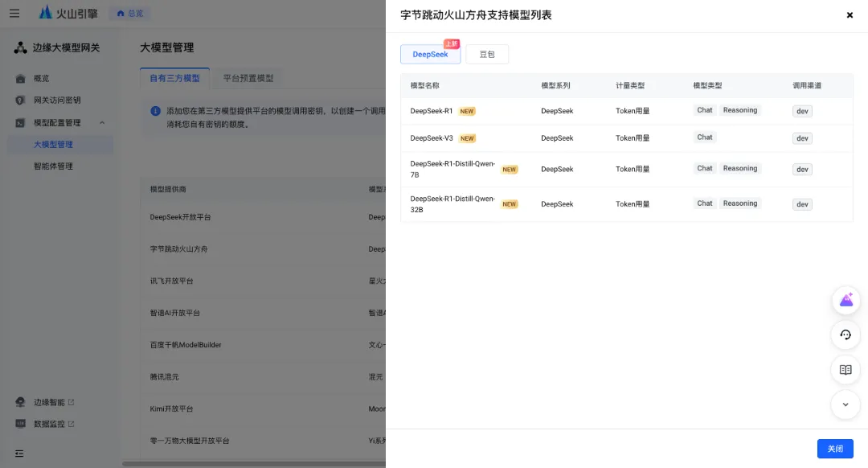Viewport: 868px width, 468px height.
Task: Open the documentation book floating button
Action: [845, 369]
